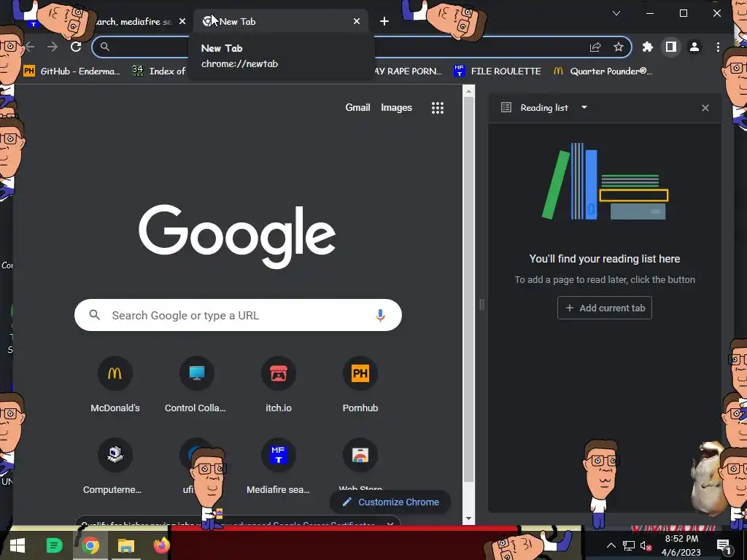Image resolution: width=747 pixels, height=560 pixels.
Task: Open the Images link
Action: (x=396, y=108)
